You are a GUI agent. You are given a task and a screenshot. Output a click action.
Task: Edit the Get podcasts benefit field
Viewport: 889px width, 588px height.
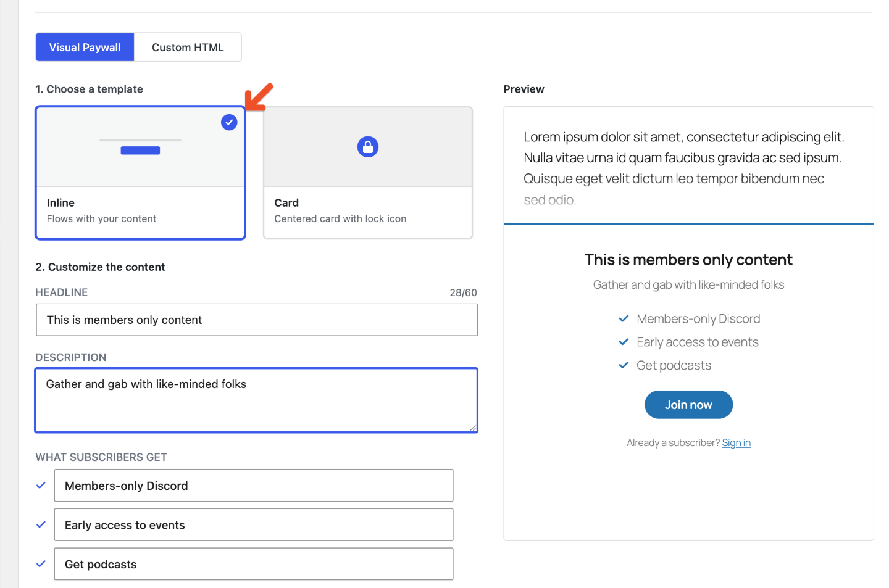254,564
